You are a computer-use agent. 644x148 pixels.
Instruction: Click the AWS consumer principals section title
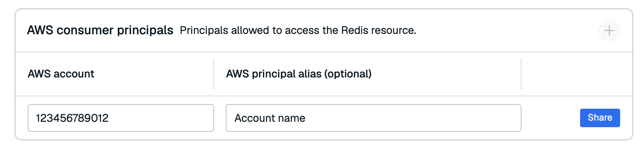[x=100, y=30]
